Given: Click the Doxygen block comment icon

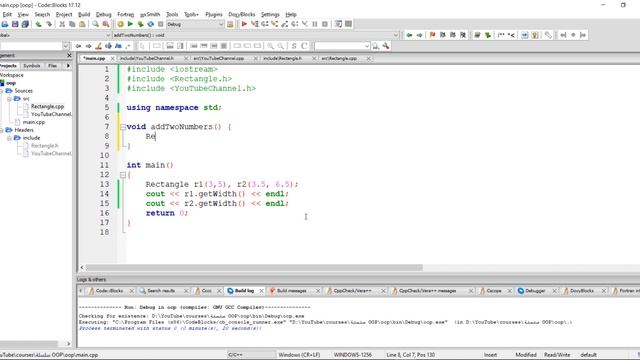Looking at the screenshot, I should pyautogui.click(x=501, y=36).
